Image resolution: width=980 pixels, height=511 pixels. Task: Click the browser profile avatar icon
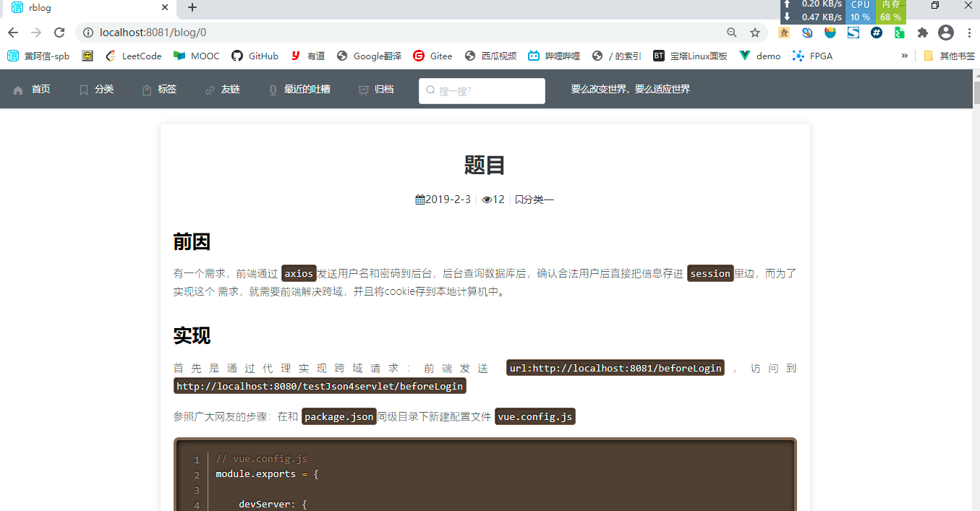pos(946,33)
